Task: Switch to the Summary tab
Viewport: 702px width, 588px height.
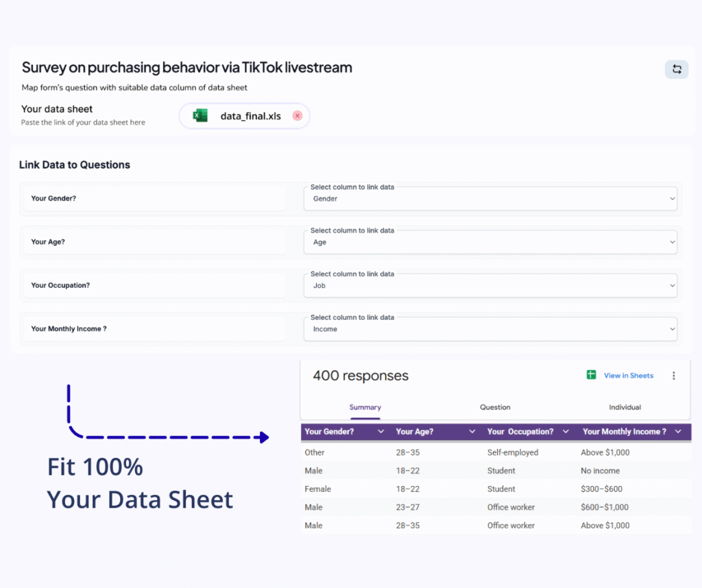Action: (365, 407)
